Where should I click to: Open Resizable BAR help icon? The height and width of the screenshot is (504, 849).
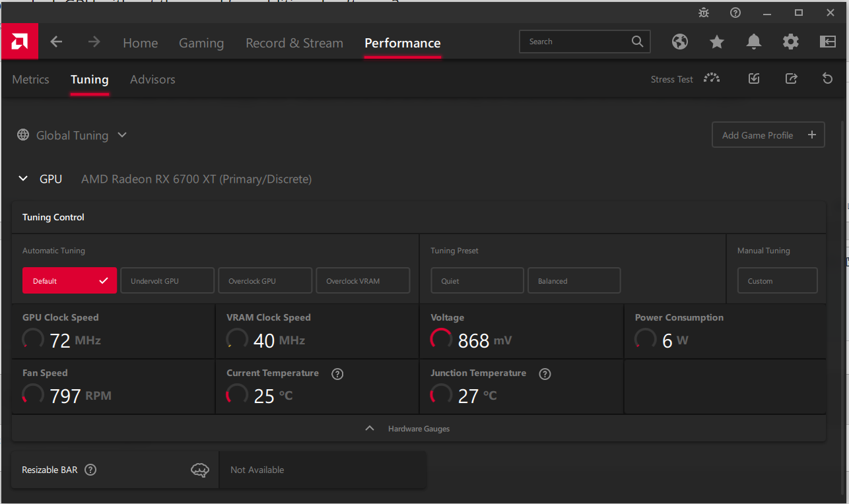(91, 470)
